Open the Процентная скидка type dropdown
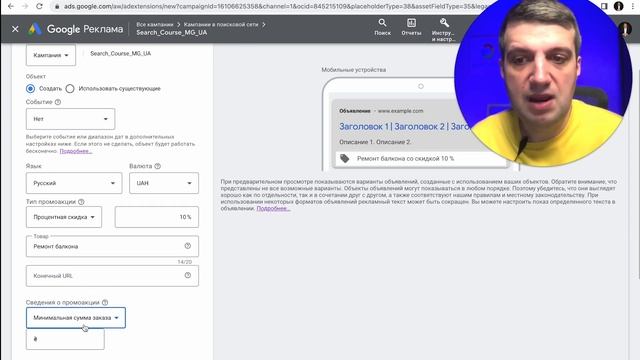This screenshot has width=640, height=360. point(64,217)
